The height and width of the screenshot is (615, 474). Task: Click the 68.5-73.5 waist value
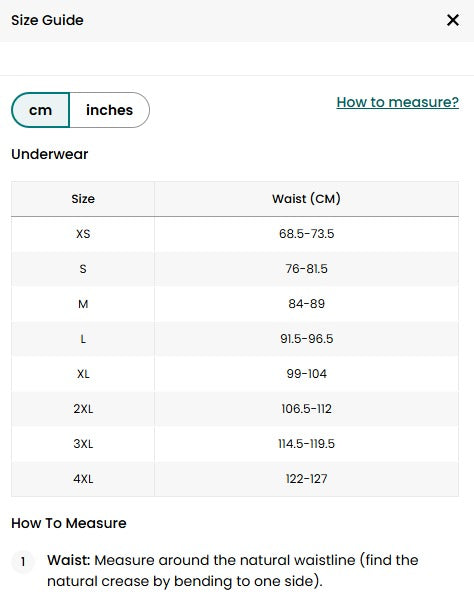[307, 234]
